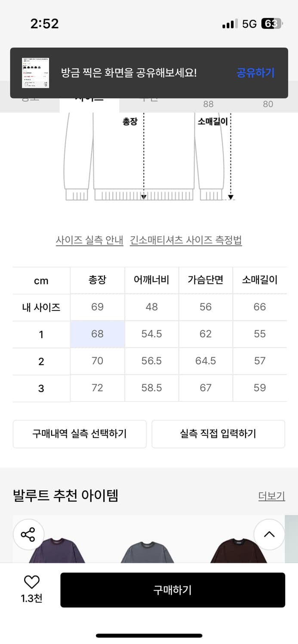Open the 사이즈 실측 안내 link
The image size is (298, 644).
[x=89, y=240]
